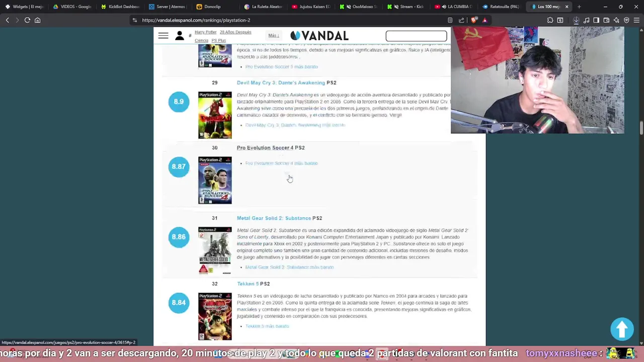
Task: Open the Brave Rewards triangle icon
Action: tap(485, 20)
